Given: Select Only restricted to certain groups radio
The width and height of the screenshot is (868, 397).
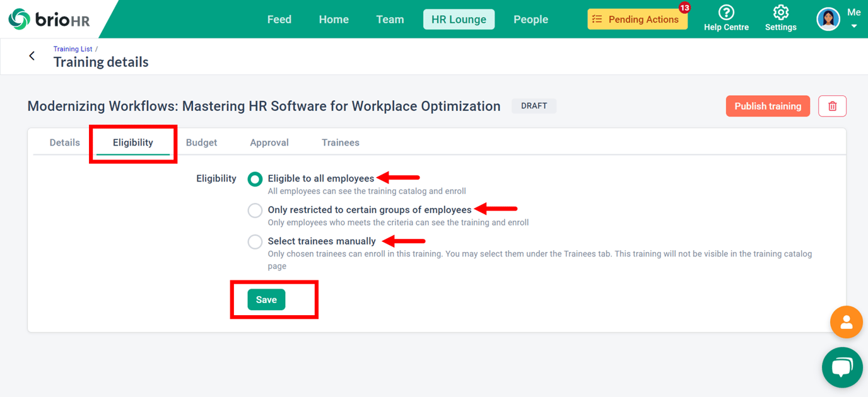Looking at the screenshot, I should pos(255,210).
